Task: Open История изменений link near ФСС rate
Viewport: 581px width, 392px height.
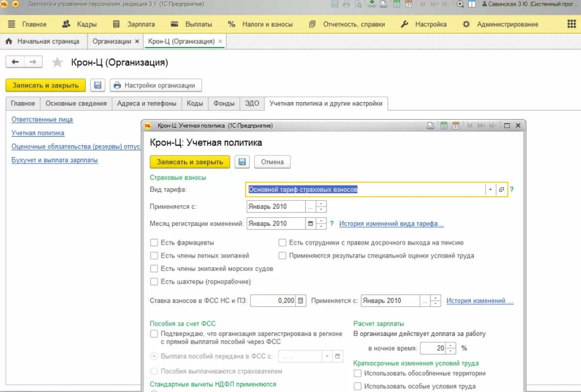Action: 480,301
